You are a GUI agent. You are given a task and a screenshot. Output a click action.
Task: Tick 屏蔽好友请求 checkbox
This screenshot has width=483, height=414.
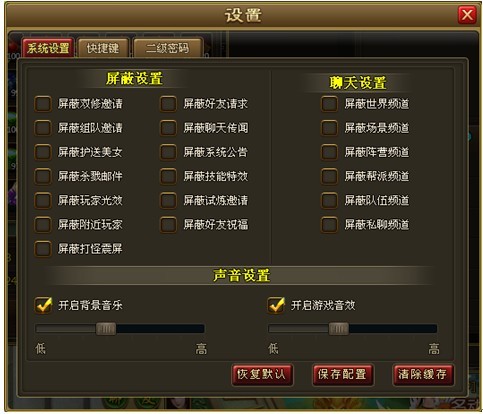168,104
